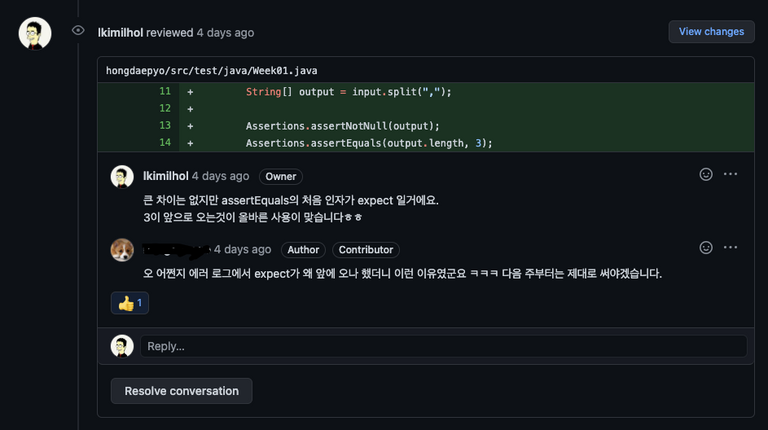Click code 'Assertions.assertEquals(output.length, 3);'
Viewport: 768px width, 430px height.
click(x=369, y=143)
